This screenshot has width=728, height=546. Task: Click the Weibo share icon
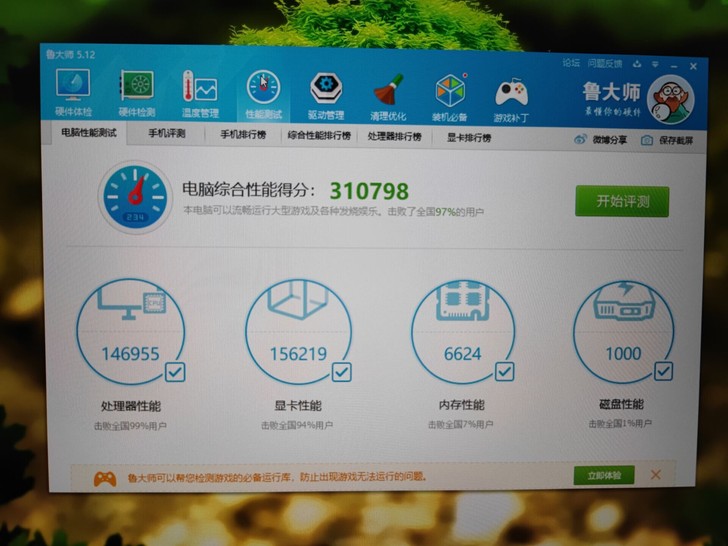tap(580, 139)
